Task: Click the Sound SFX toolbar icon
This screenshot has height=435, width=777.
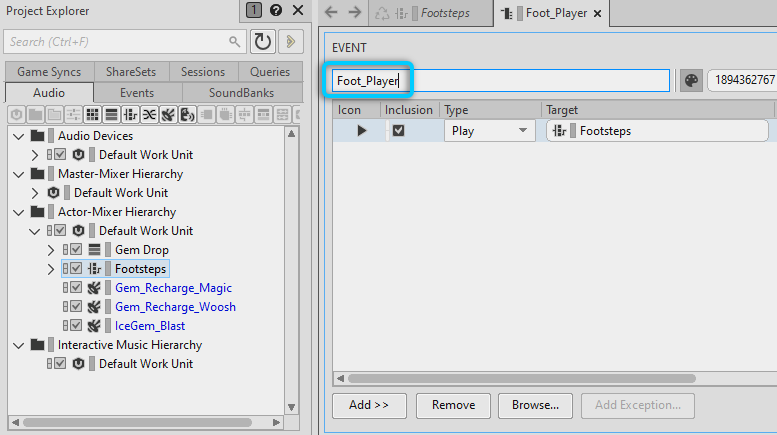Action: point(168,115)
